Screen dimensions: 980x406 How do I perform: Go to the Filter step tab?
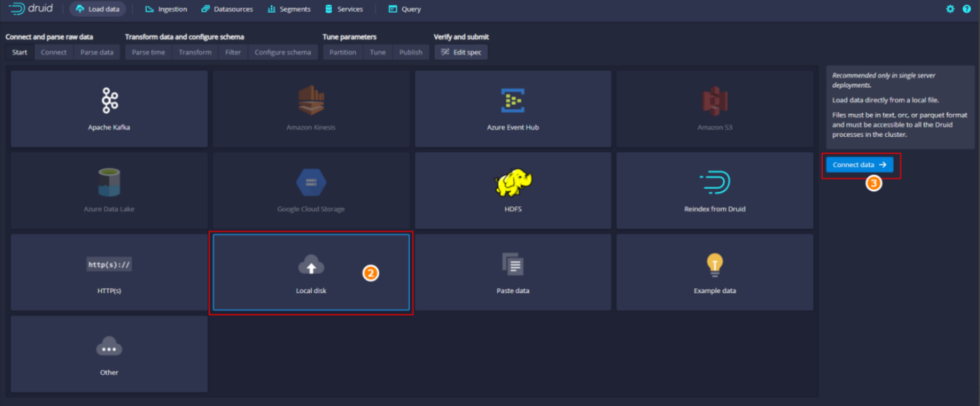(233, 52)
